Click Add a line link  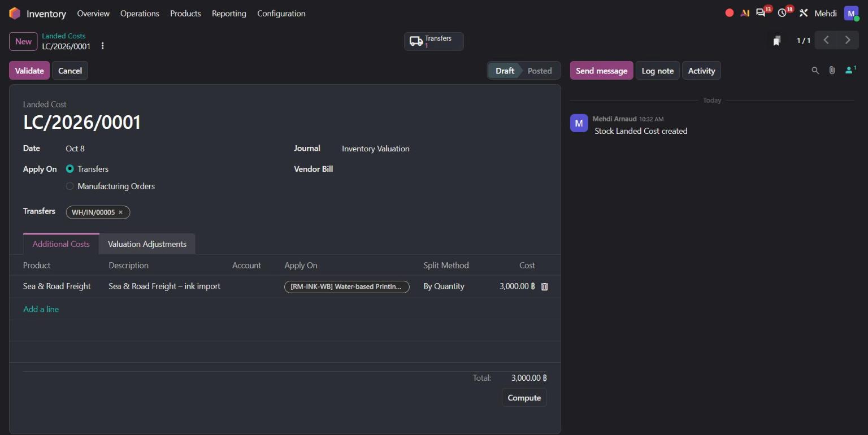41,309
